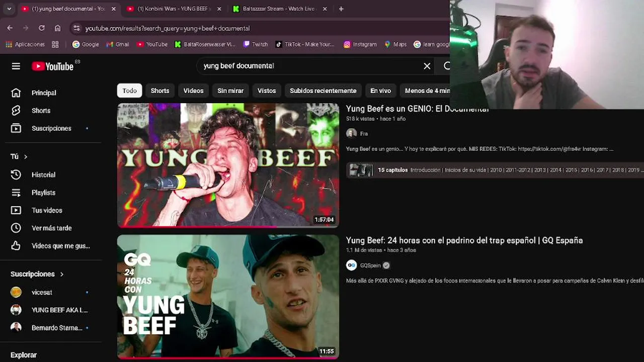The width and height of the screenshot is (644, 362).
Task: Open the YouTube hamburger guide menu
Action: pos(16,66)
